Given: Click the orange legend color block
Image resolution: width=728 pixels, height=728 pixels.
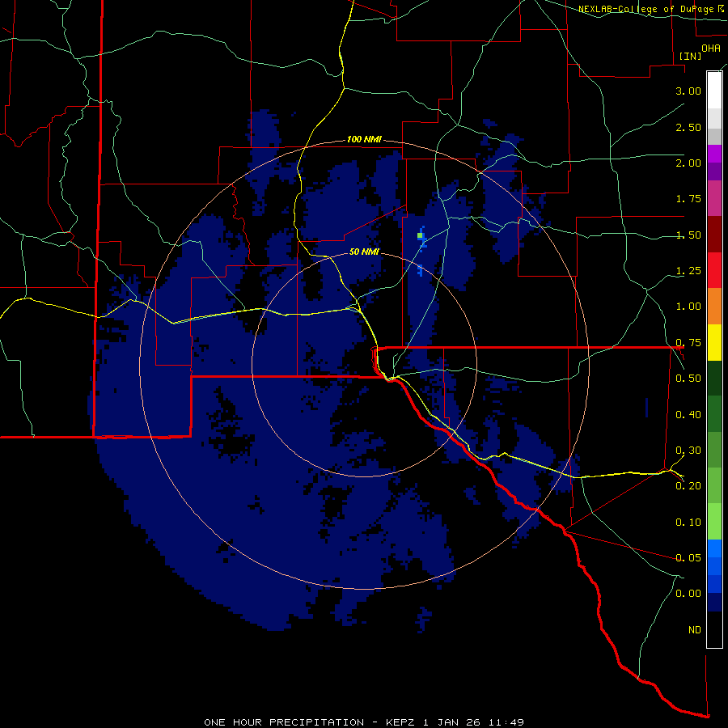Looking at the screenshot, I should tap(714, 306).
